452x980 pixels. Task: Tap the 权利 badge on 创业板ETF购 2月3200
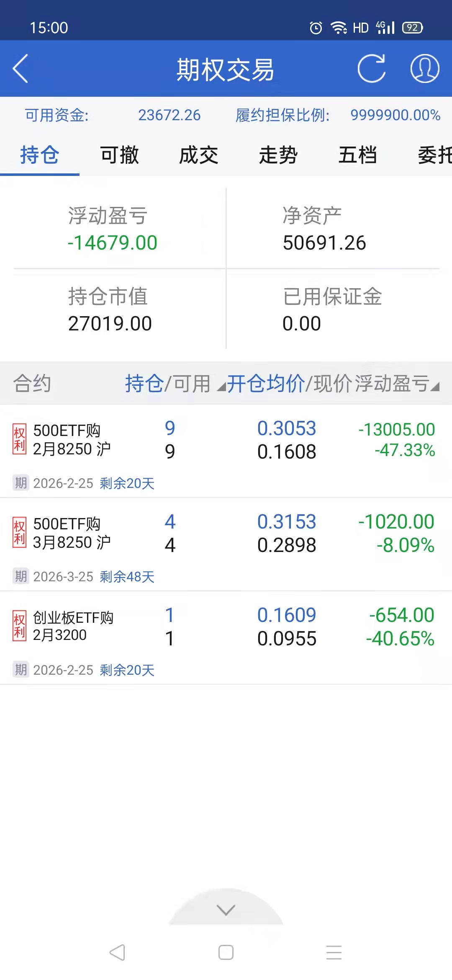pyautogui.click(x=19, y=626)
